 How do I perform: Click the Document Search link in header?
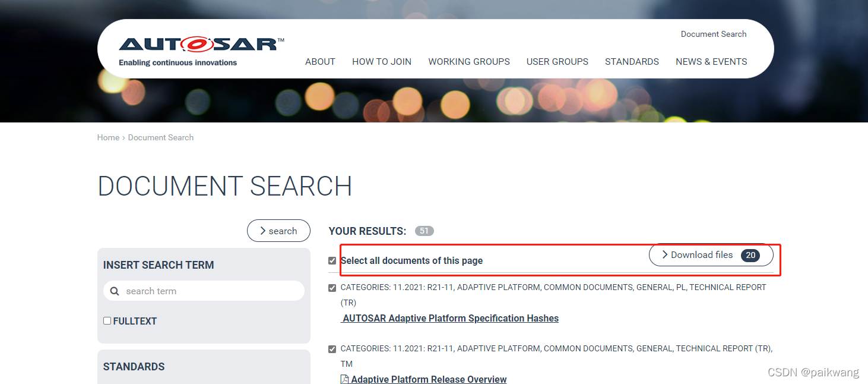714,34
